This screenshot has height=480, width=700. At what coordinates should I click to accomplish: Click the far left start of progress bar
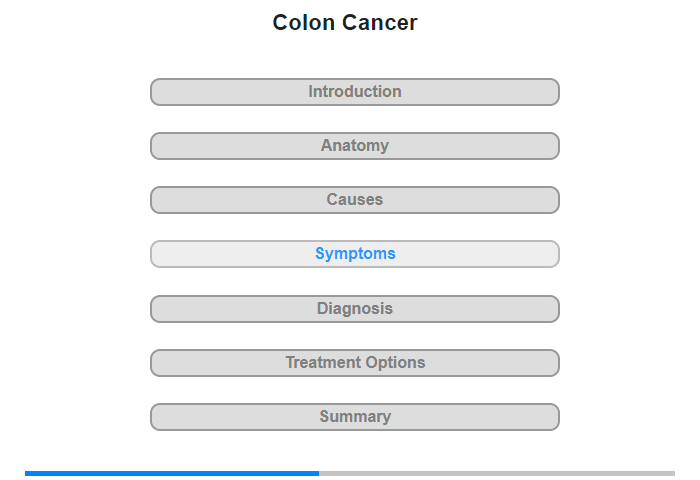coord(26,473)
